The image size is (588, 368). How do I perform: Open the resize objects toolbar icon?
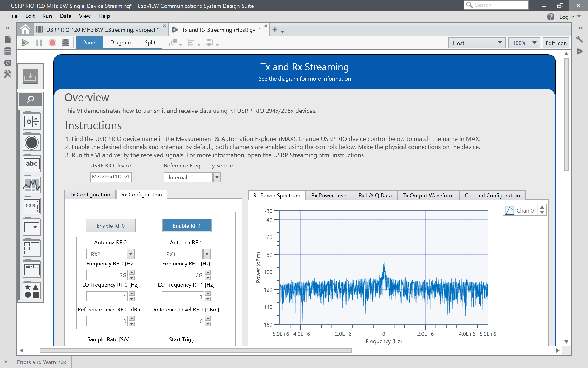coord(212,43)
